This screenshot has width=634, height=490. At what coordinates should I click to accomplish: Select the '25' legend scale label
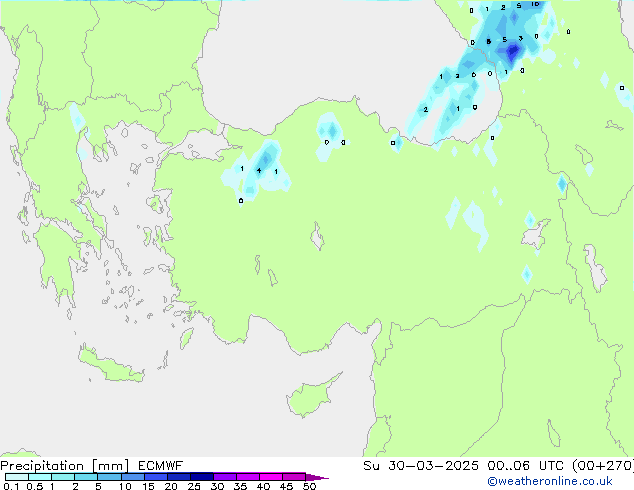point(194,486)
